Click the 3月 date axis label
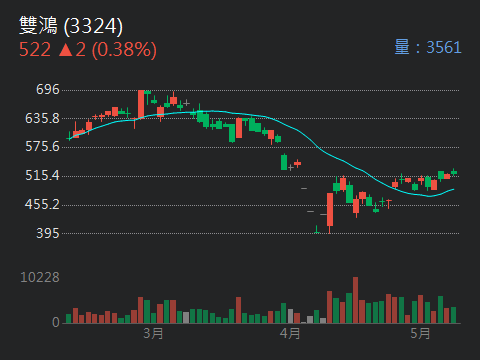This screenshot has width=480, height=360. [x=153, y=333]
